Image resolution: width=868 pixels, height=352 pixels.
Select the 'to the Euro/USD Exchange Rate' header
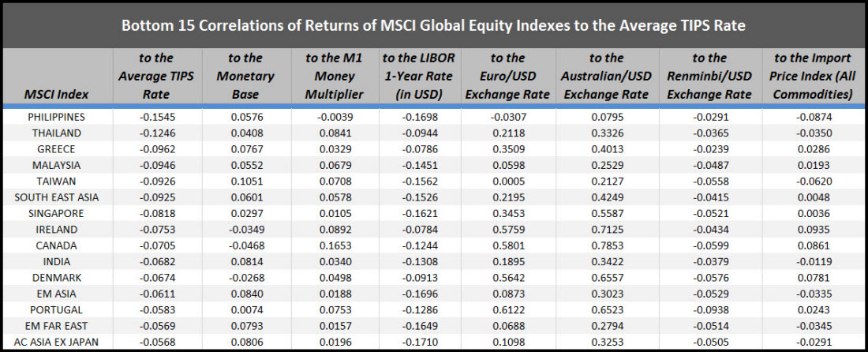tap(507, 77)
